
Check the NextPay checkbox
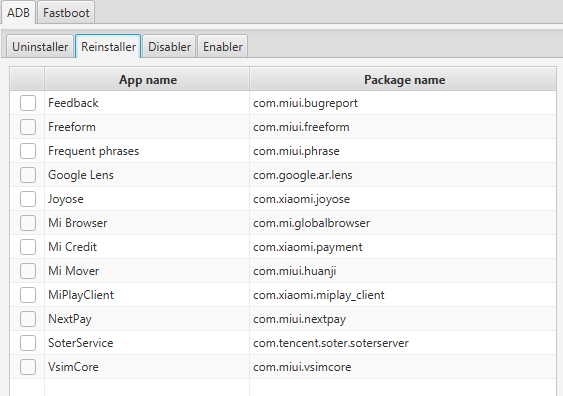coord(28,319)
